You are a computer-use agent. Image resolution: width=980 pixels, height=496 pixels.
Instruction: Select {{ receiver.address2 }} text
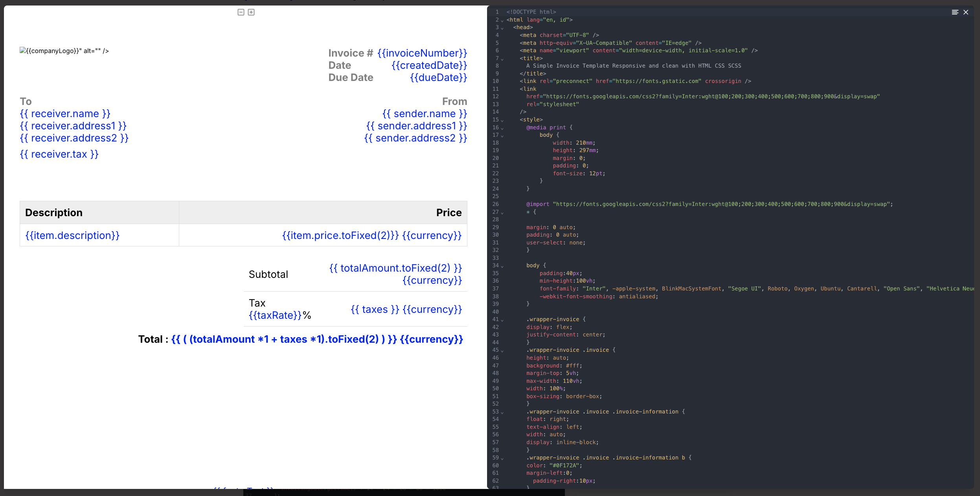[74, 138]
